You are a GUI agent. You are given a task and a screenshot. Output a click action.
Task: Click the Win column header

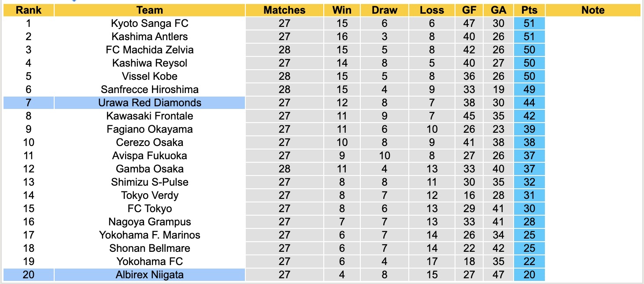tap(342, 10)
